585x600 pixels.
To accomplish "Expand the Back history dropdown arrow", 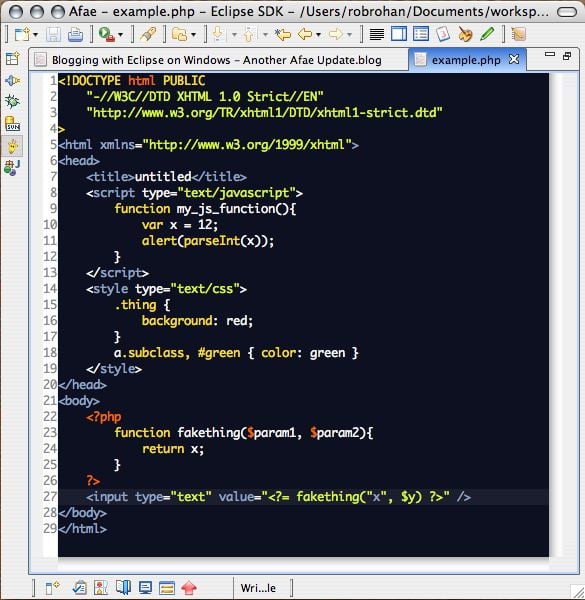I will click(318, 35).
